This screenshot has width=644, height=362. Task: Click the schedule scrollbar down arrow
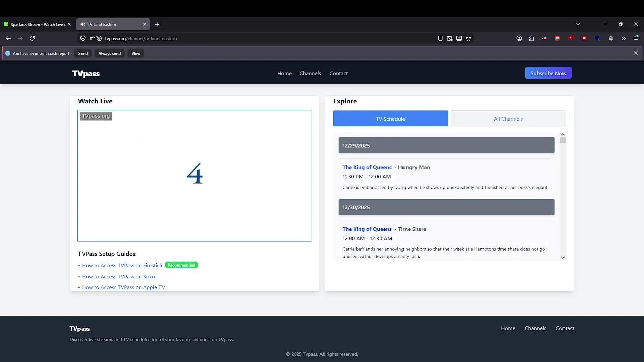pos(563,257)
